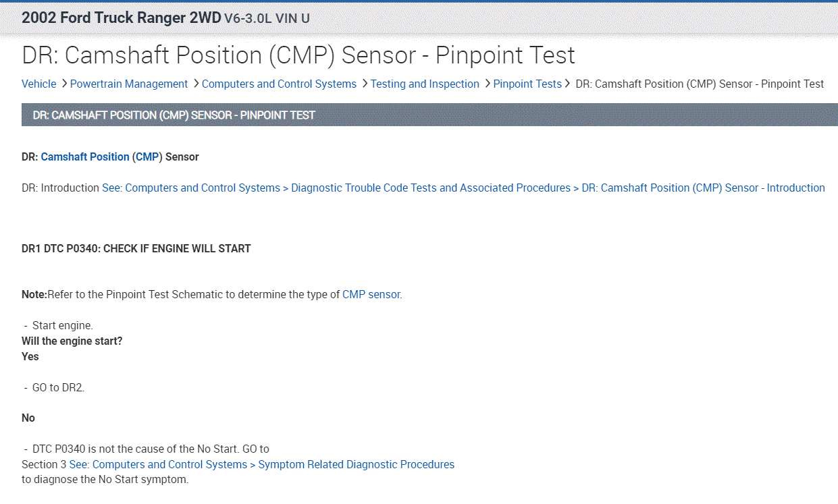The image size is (838, 504).
Task: Click chevron before Computers and Control Systems breadcrumb
Action: [x=196, y=84]
